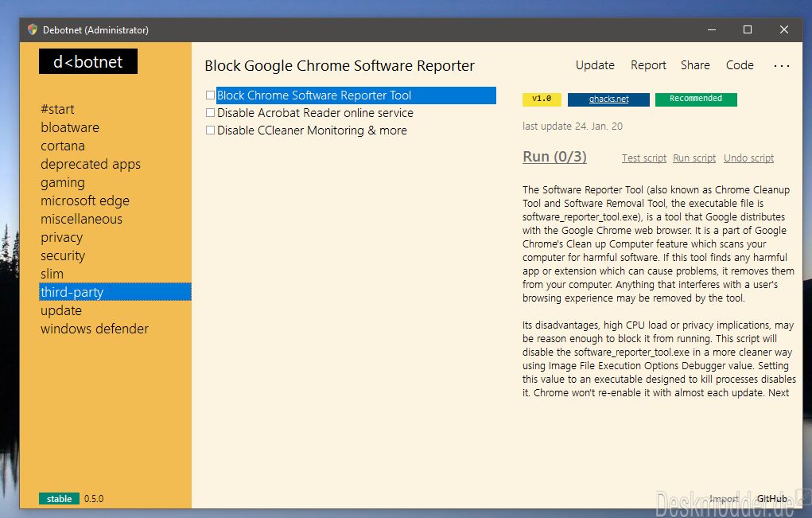
Task: Click the Import link
Action: [x=724, y=499]
